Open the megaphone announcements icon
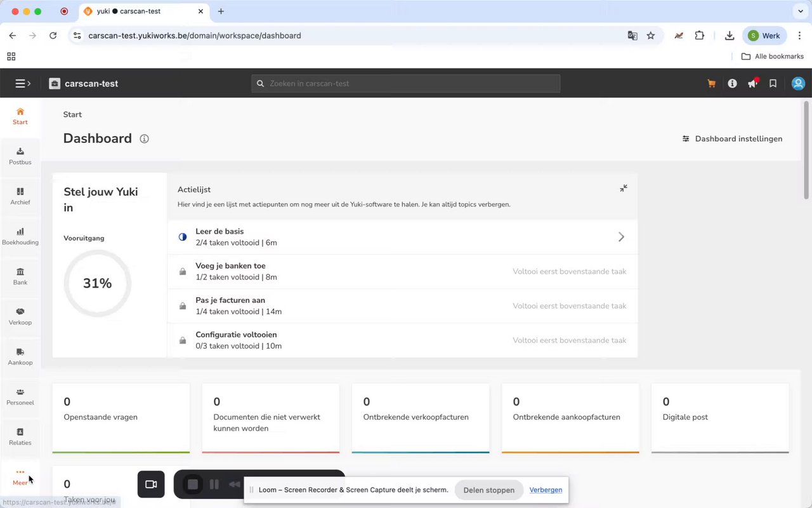Image resolution: width=812 pixels, height=508 pixels. click(x=752, y=83)
